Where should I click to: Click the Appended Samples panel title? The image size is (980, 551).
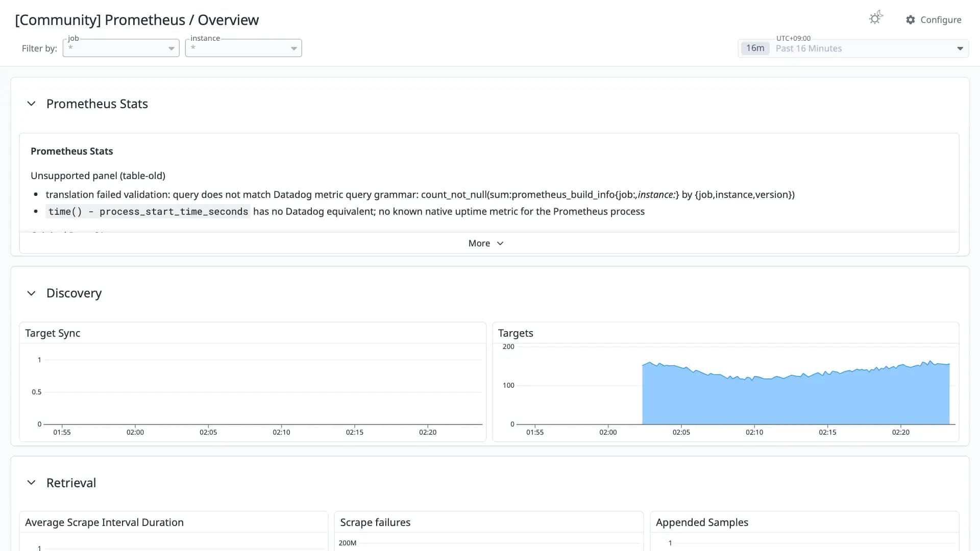coord(702,522)
